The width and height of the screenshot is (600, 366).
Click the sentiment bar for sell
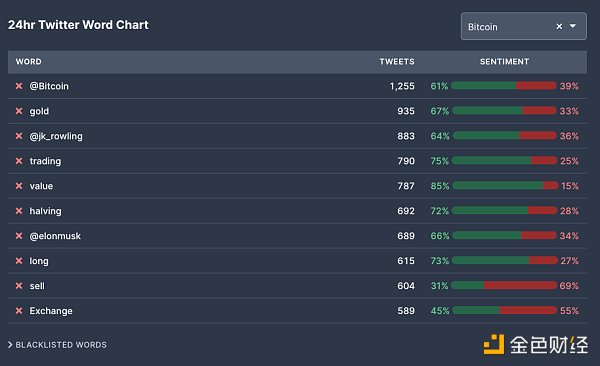(x=504, y=285)
